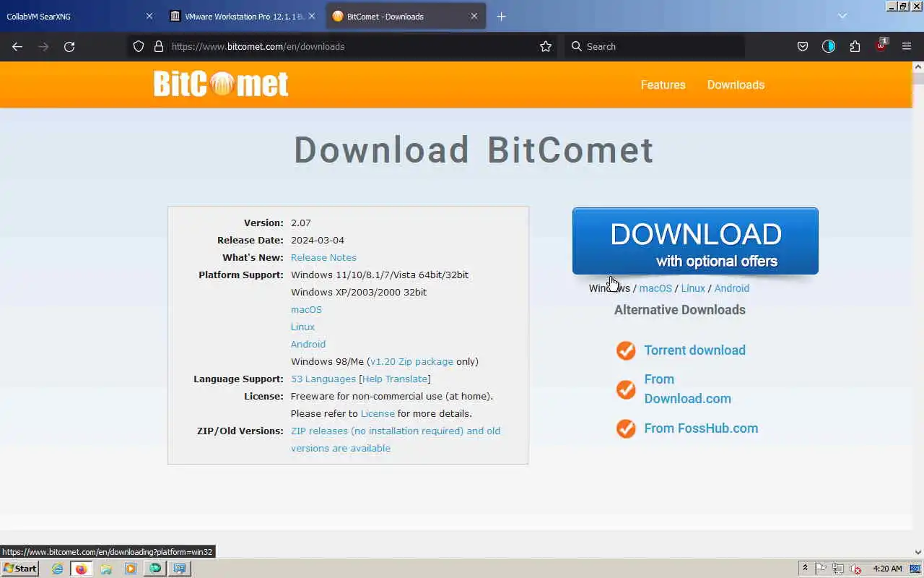Viewport: 924px width, 578px height.
Task: Open the Features menu item
Action: click(x=663, y=85)
